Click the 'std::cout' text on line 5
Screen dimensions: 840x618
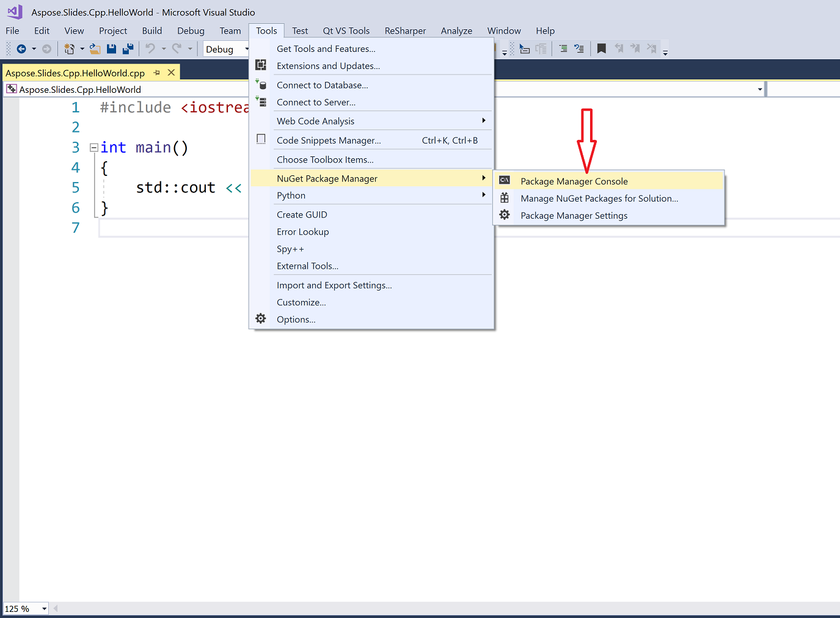coord(176,187)
